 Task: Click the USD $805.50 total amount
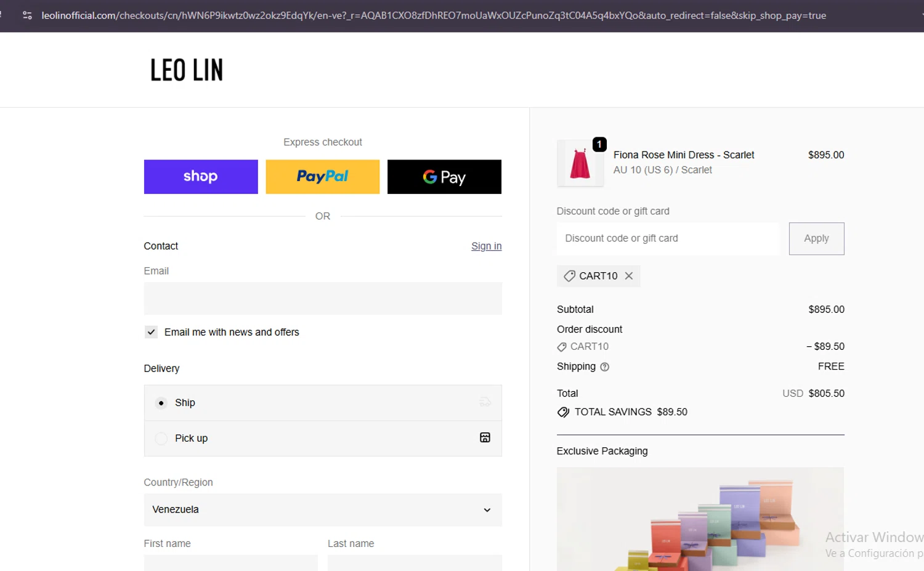point(813,394)
